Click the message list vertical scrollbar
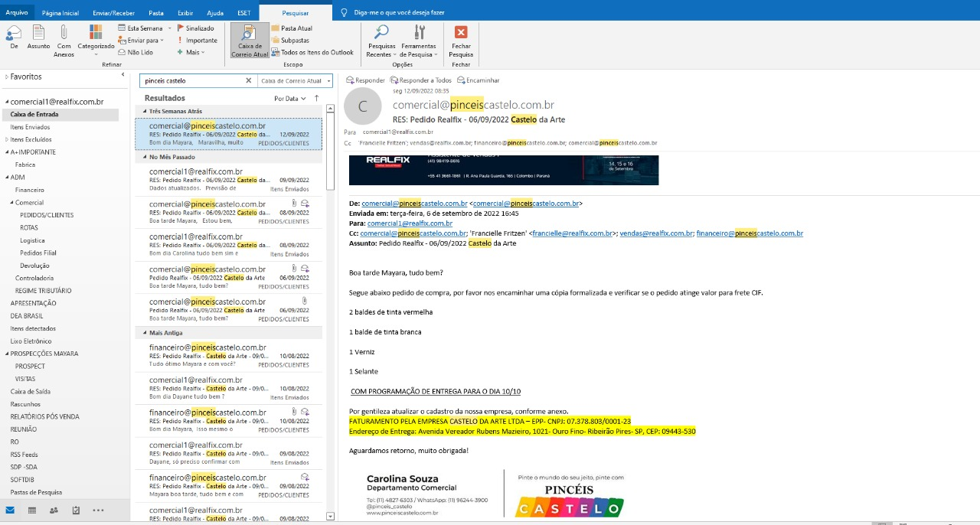 330,306
